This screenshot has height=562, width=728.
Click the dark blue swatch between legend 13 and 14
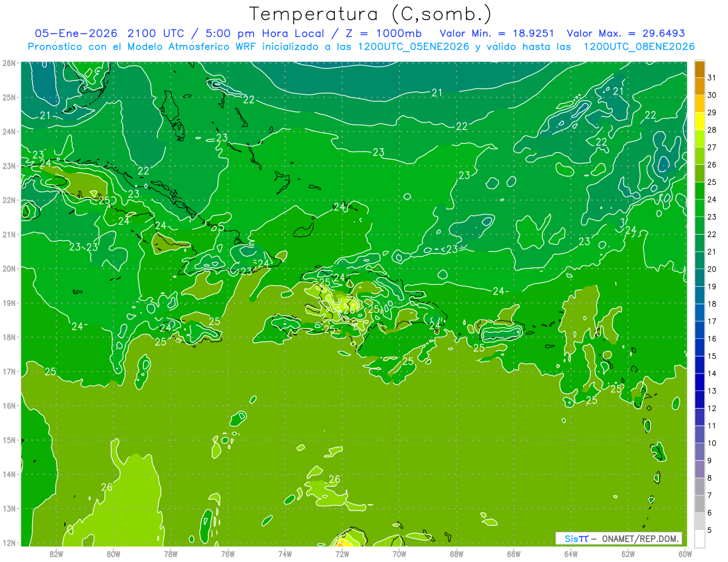(699, 382)
